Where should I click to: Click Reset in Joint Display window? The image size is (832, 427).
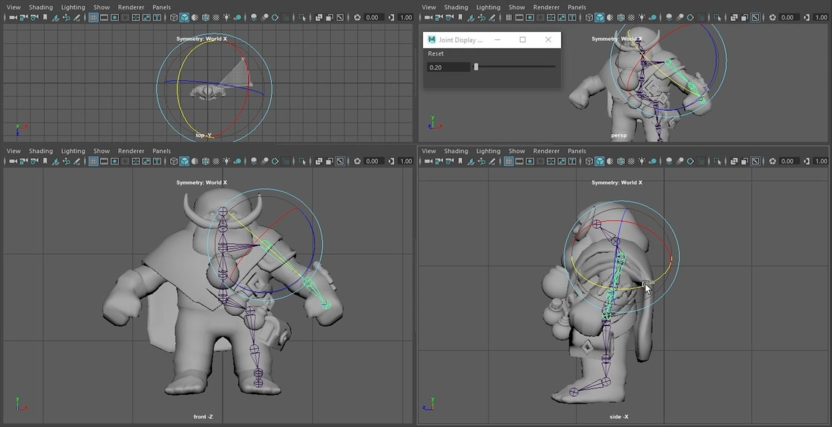(436, 53)
